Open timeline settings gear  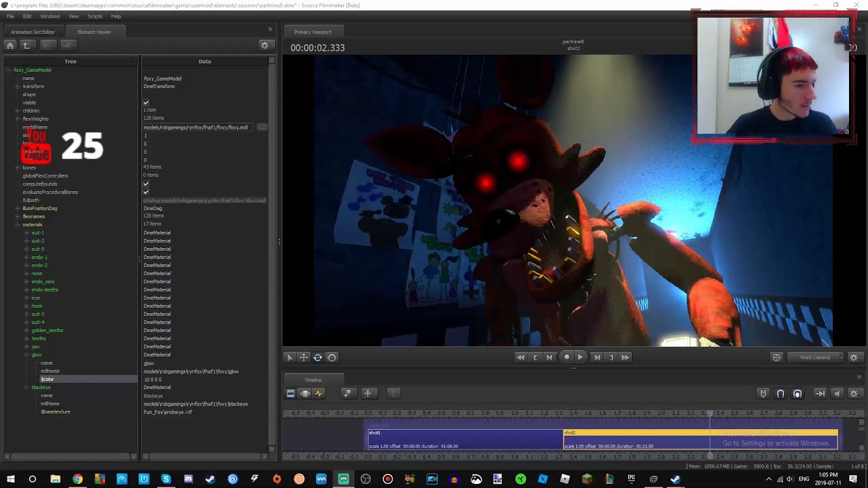point(854,393)
